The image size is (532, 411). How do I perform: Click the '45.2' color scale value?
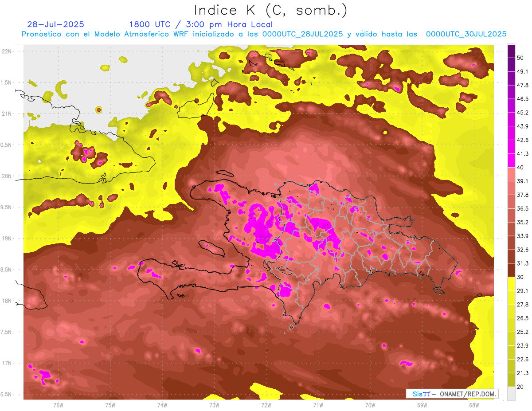tap(523, 113)
